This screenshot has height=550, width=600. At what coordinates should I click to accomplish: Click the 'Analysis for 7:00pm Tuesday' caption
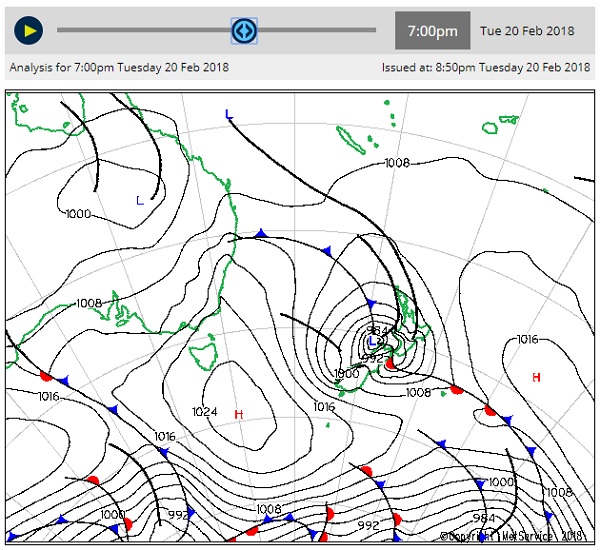(119, 68)
